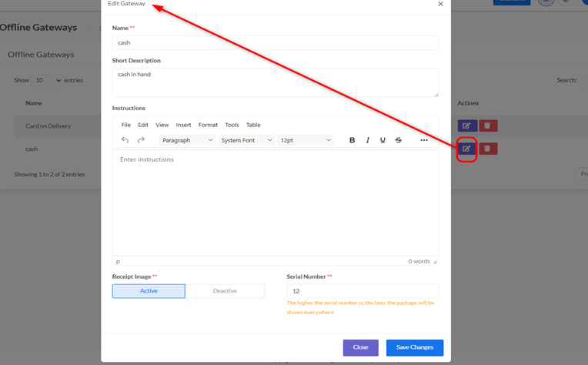The width and height of the screenshot is (588, 365).
Task: Click edit icon for Card on Delivery
Action: (466, 126)
